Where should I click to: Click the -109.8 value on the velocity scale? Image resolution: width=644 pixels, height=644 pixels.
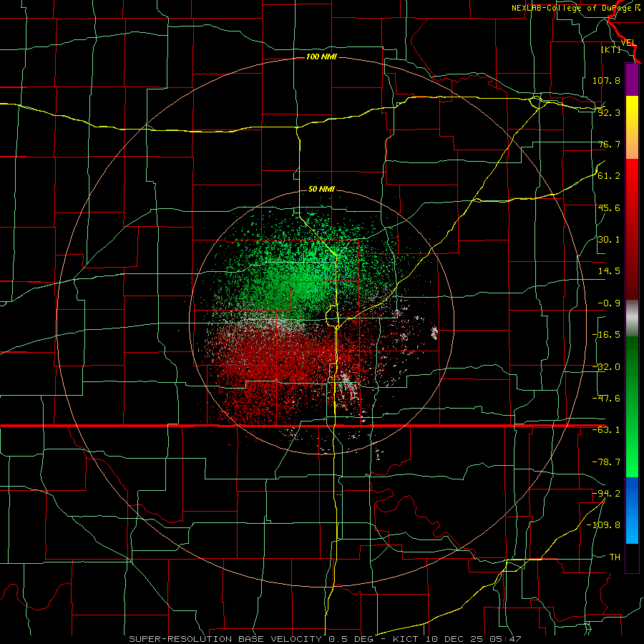pyautogui.click(x=603, y=525)
